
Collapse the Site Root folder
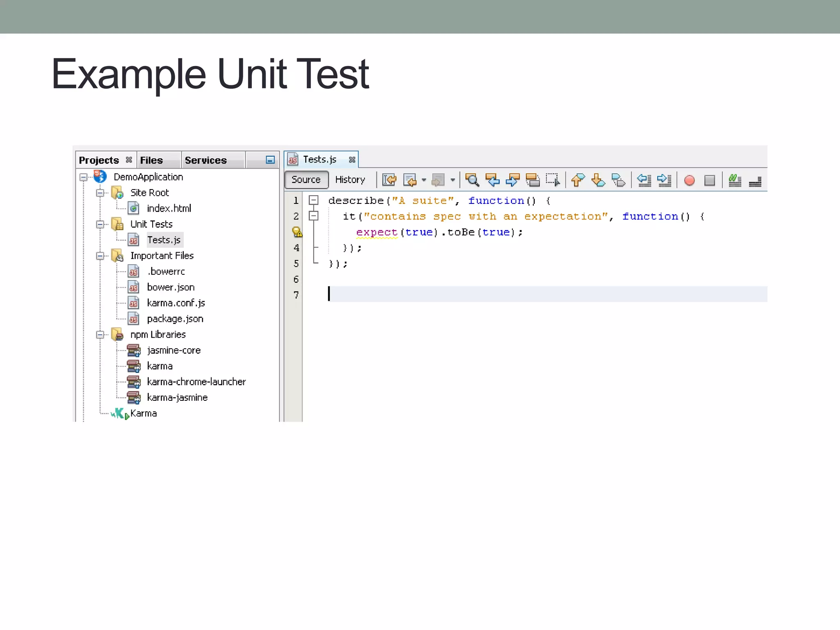[x=100, y=193]
